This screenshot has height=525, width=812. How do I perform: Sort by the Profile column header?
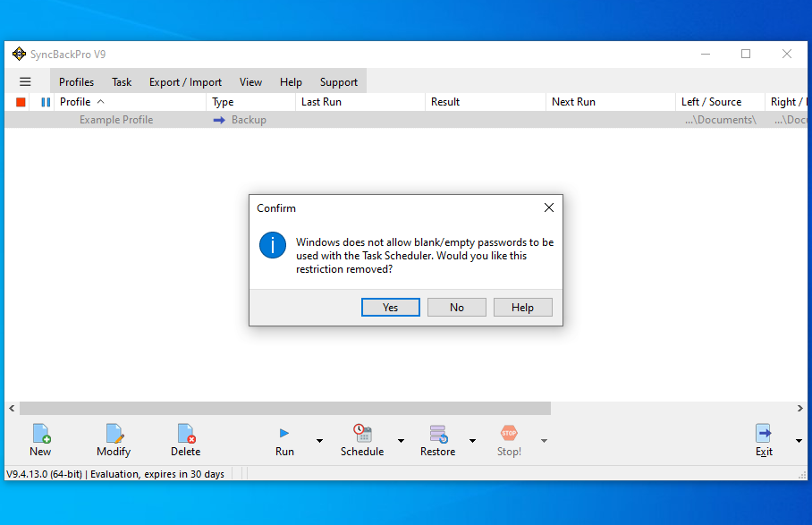click(130, 102)
